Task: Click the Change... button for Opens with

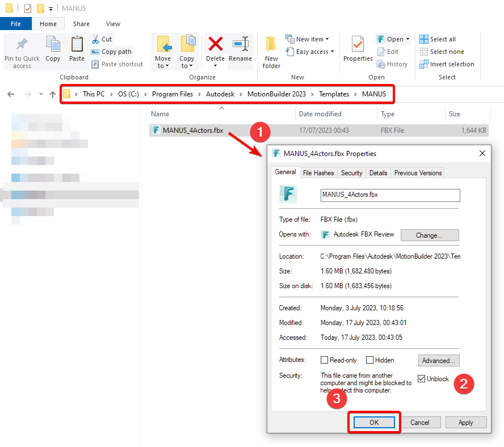Action: tap(429, 235)
